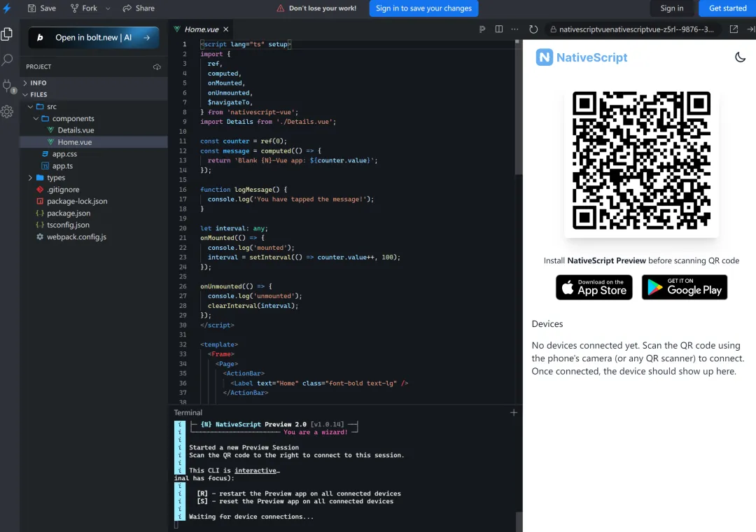This screenshot has width=756, height=532.
Task: Collapse the FILES section
Action: point(94,94)
